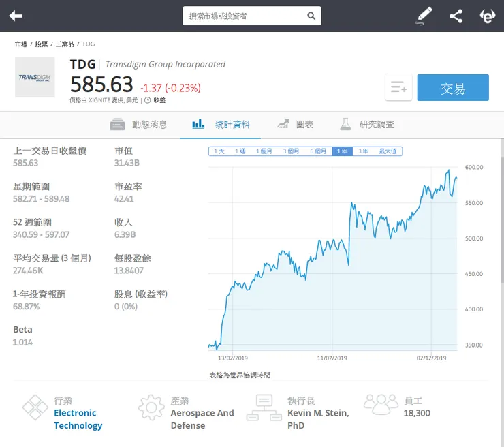
Task: Click the 市場 breadcrumb link
Action: coord(21,44)
